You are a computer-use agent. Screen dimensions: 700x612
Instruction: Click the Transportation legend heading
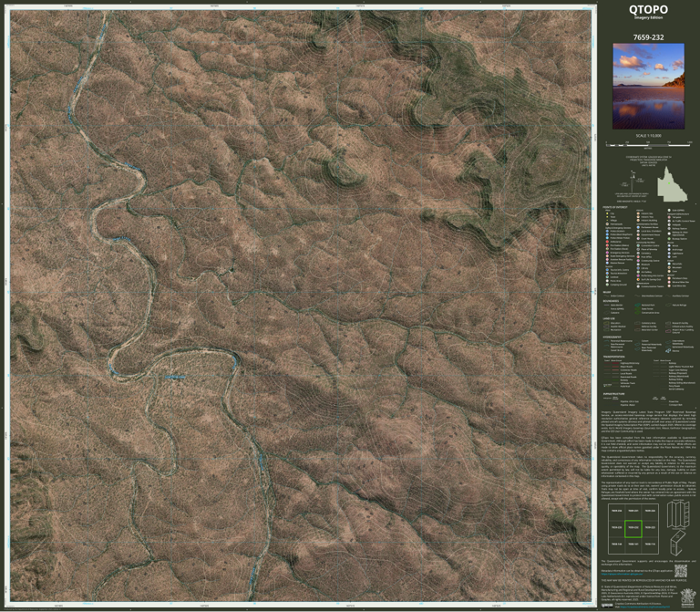click(613, 357)
